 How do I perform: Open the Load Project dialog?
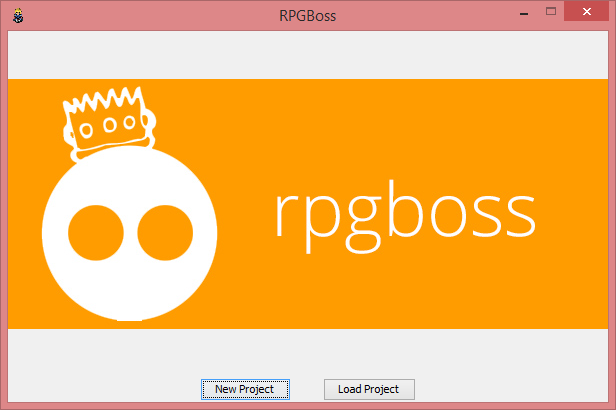tap(369, 389)
